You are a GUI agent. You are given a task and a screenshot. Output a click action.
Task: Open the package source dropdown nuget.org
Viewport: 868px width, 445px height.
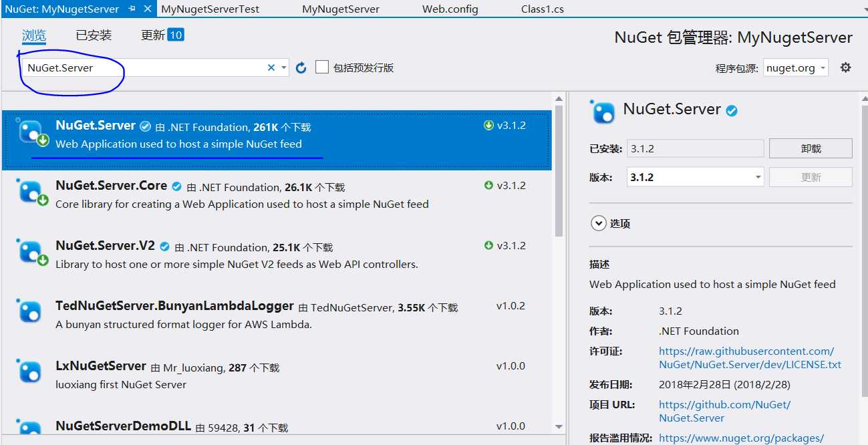point(796,67)
